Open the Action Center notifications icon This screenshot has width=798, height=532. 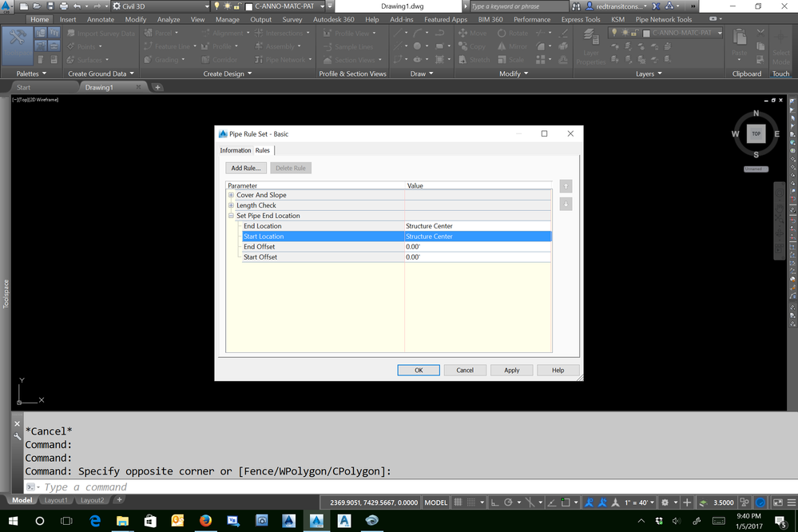[x=780, y=521]
